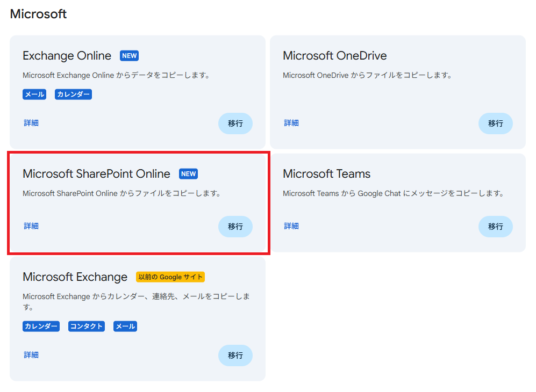Click メール tag on Exchange Online card

(x=34, y=95)
